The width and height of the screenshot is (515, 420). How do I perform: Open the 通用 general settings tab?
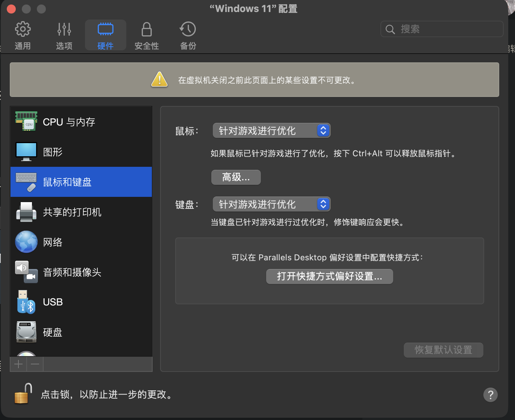(x=23, y=35)
